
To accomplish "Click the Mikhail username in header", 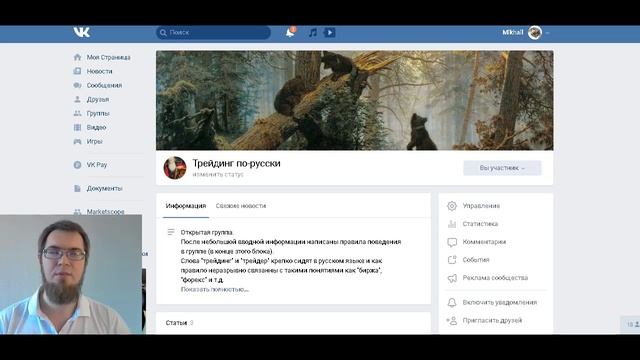I will tap(513, 32).
